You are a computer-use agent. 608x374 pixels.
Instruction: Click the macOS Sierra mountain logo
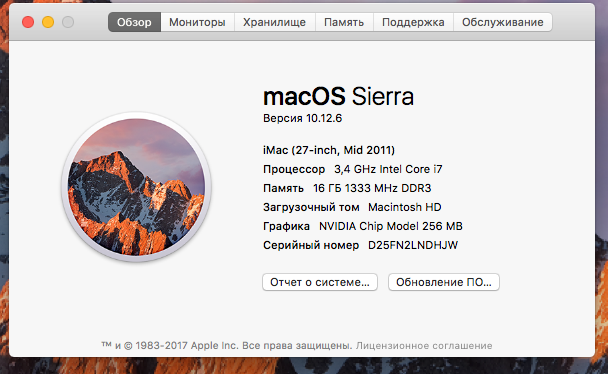(136, 187)
